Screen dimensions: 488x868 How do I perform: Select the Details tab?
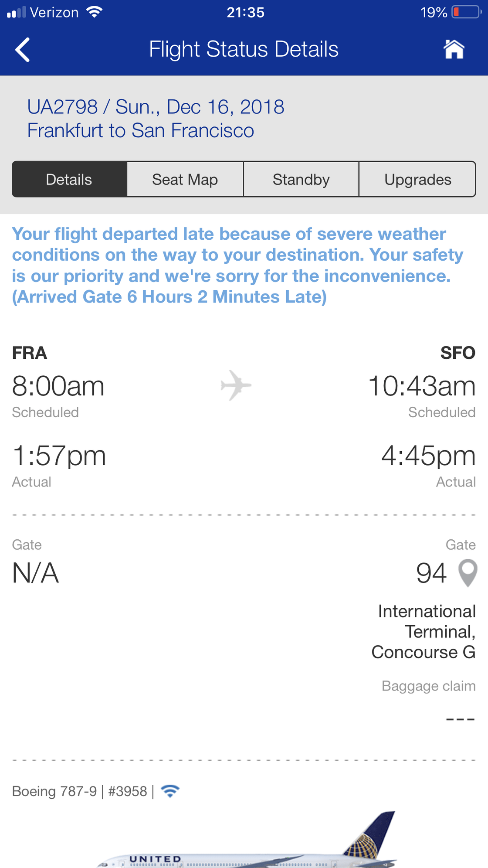(69, 179)
